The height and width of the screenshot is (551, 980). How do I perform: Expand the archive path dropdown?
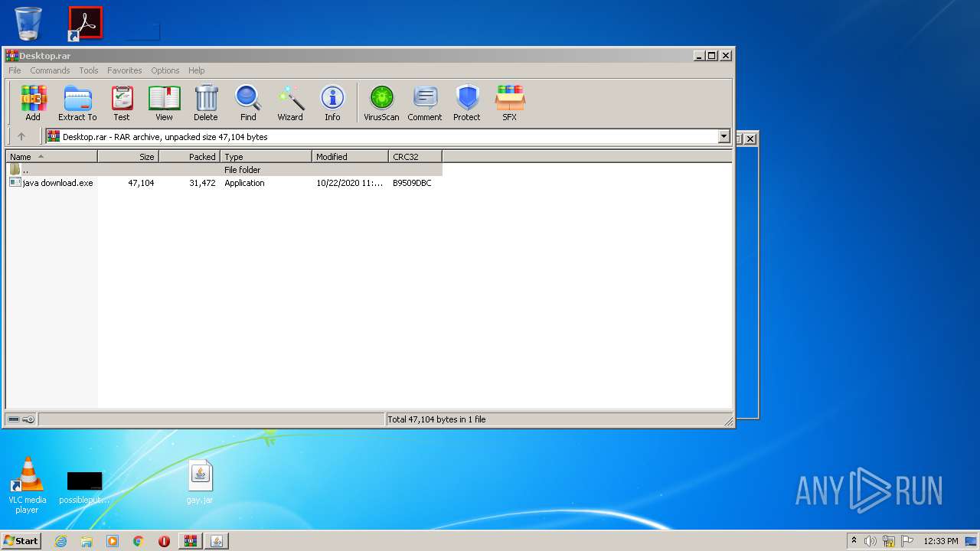tap(724, 137)
